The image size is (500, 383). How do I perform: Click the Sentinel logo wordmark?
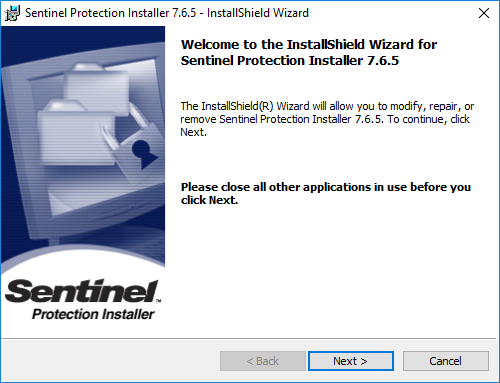tap(81, 291)
